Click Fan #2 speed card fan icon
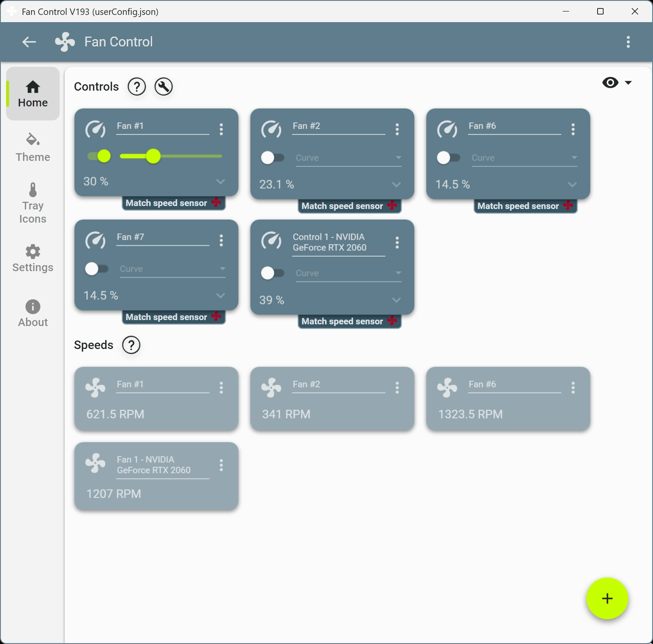 click(271, 388)
